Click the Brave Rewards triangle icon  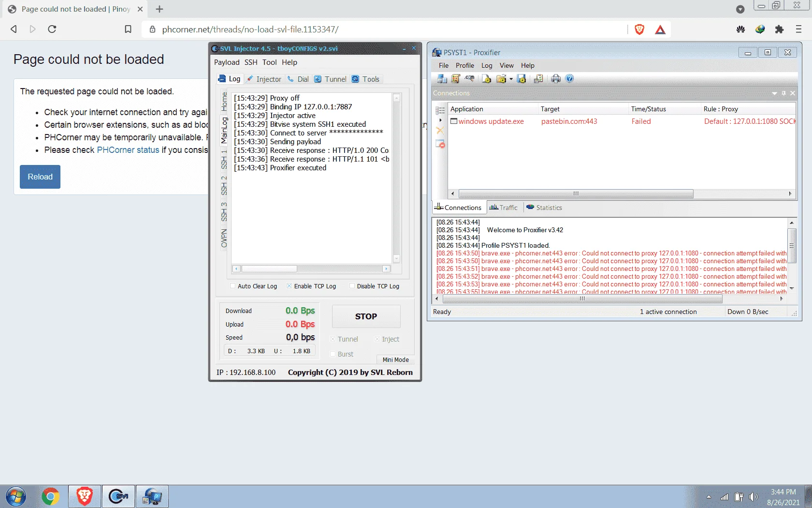(x=660, y=30)
